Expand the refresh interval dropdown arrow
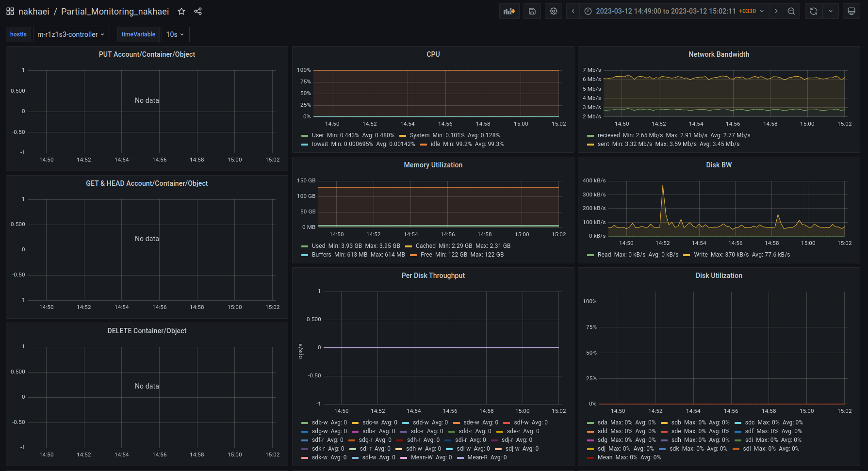The image size is (868, 471). tap(831, 11)
